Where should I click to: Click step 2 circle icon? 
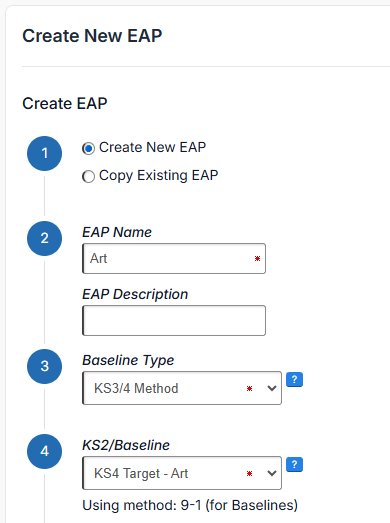pos(44,238)
